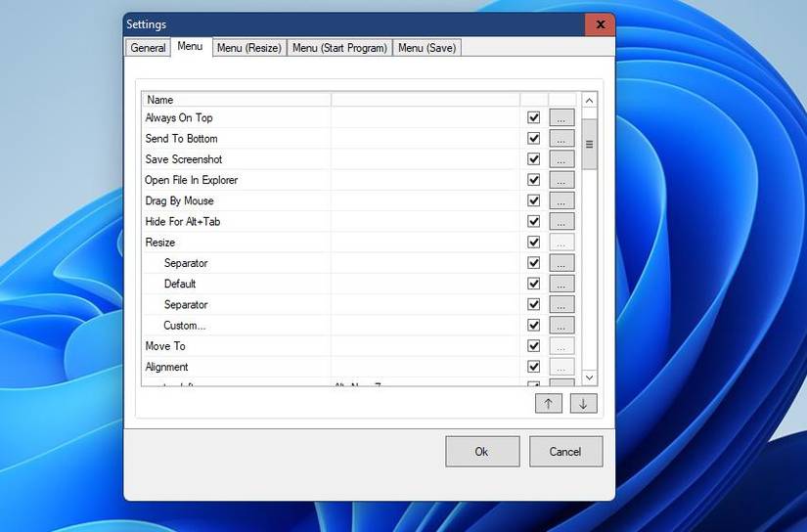Select the Save Screenshot row
807x532 pixels.
coord(358,159)
